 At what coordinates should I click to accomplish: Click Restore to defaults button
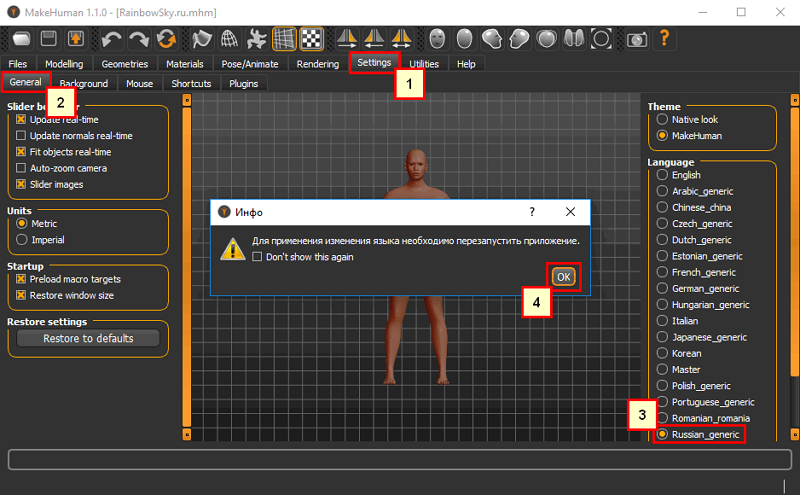(88, 338)
